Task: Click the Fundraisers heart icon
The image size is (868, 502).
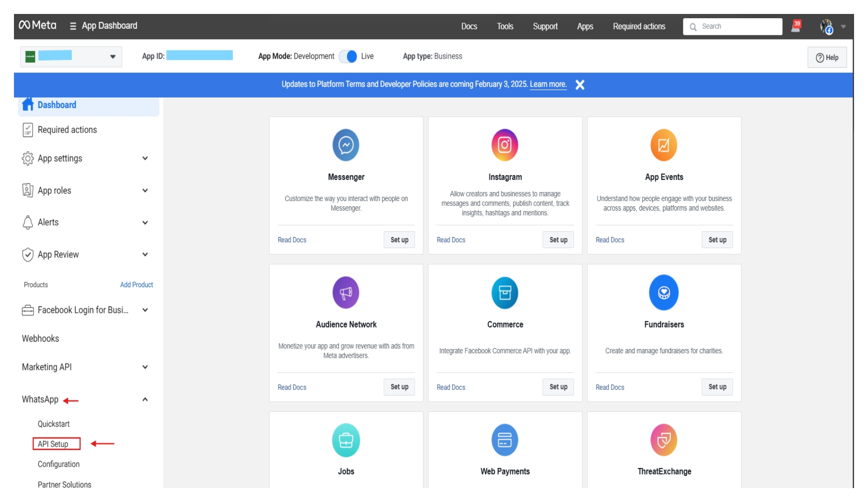Action: click(x=664, y=292)
